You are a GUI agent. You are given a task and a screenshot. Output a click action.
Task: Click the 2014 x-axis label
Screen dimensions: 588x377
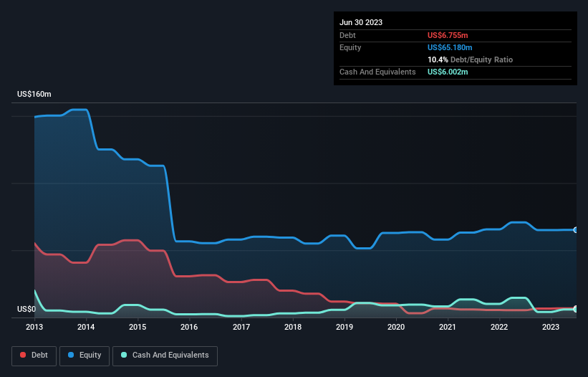pos(86,327)
